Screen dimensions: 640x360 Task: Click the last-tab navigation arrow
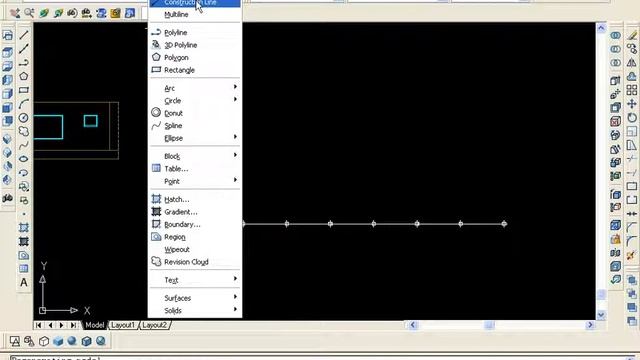tap(73, 325)
